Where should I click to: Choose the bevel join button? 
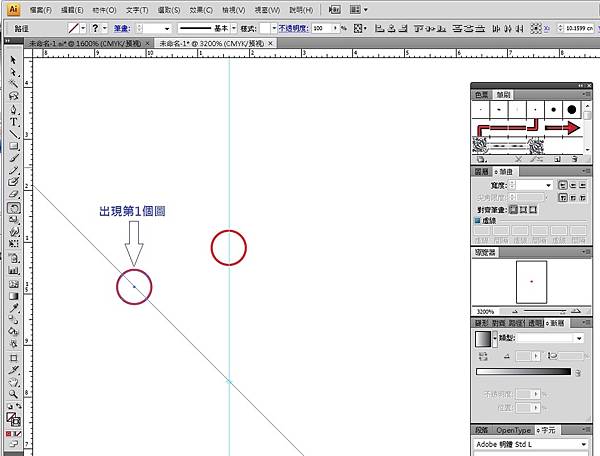(x=582, y=197)
